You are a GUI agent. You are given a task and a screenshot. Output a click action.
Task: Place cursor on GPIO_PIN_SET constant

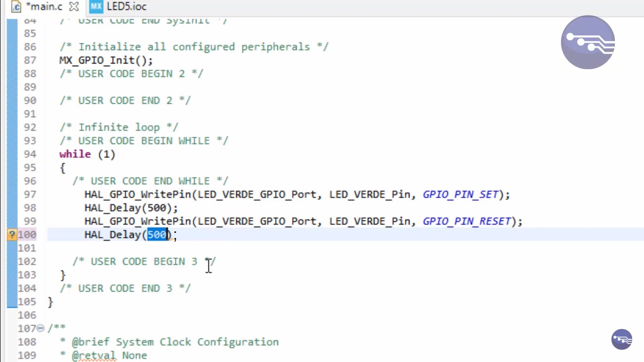point(461,195)
